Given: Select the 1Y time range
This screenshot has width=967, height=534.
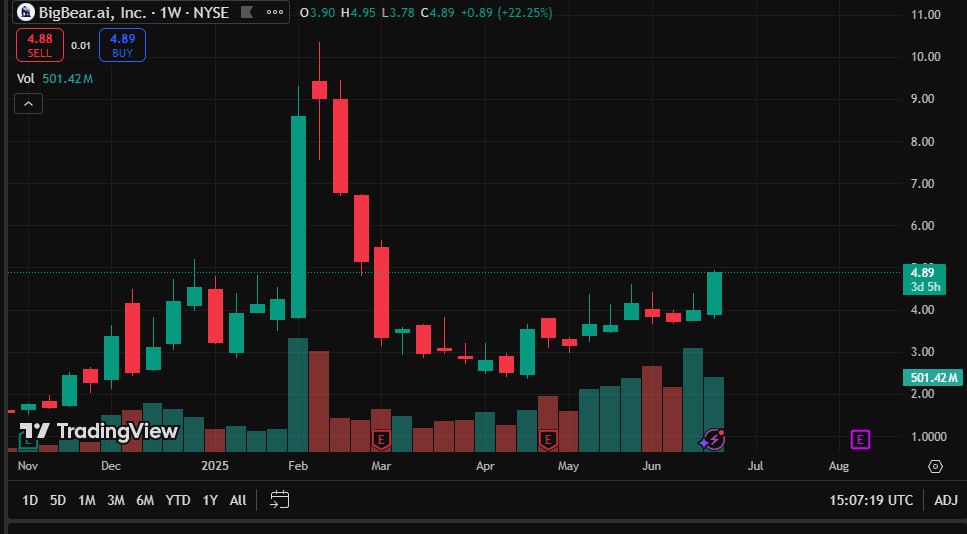Looking at the screenshot, I should pos(210,500).
